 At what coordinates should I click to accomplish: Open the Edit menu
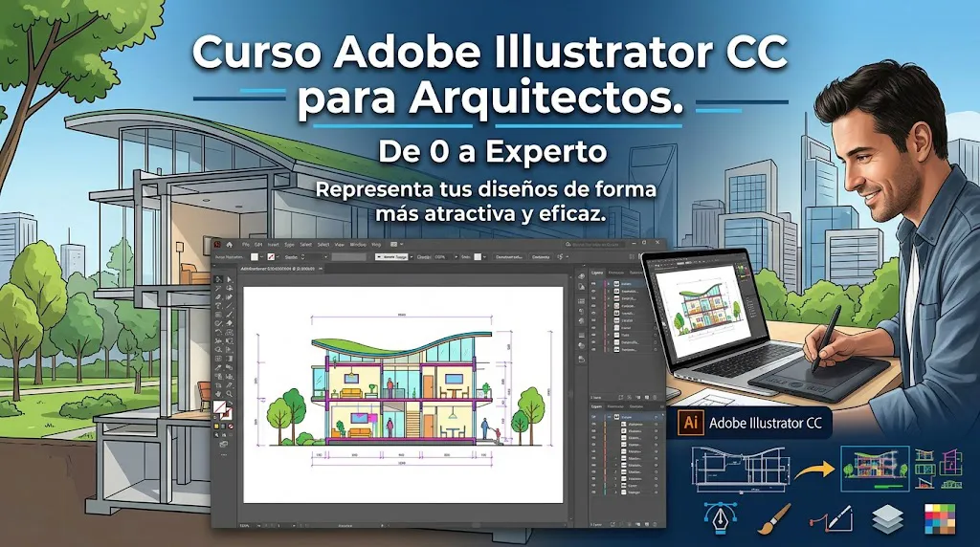[258, 244]
